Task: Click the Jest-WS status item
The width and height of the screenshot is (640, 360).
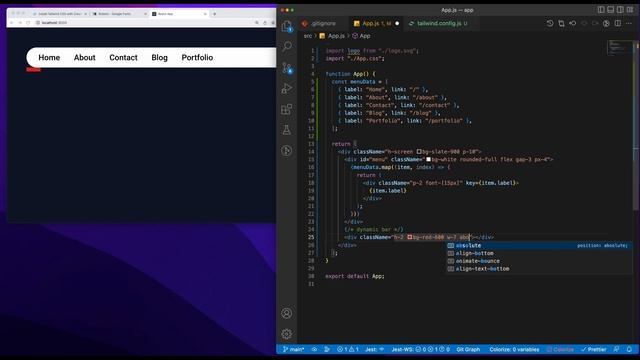Action: (x=420, y=349)
